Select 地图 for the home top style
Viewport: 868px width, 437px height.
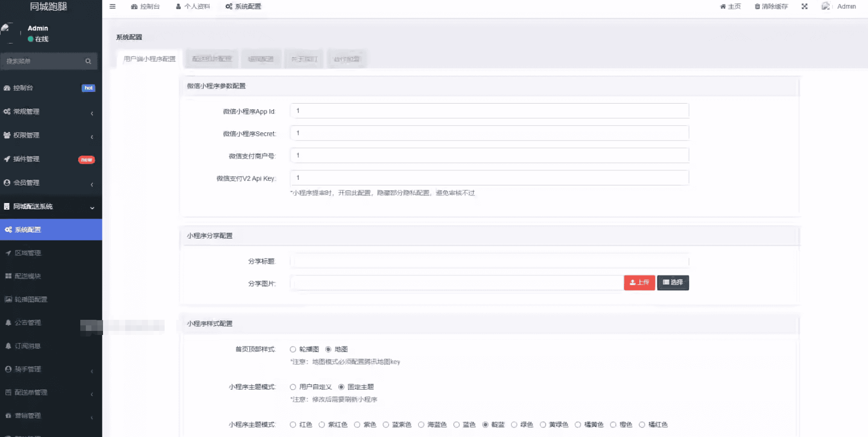pos(328,350)
